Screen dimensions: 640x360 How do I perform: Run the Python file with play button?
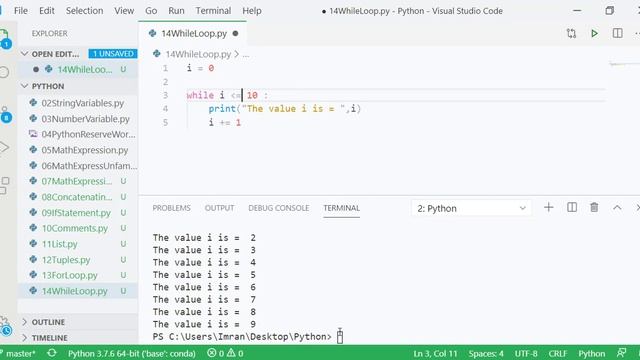tap(594, 33)
